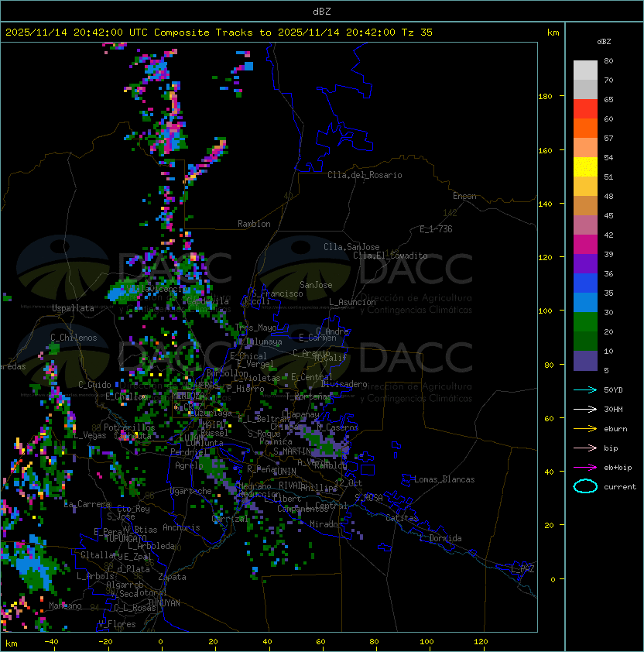The width and height of the screenshot is (644, 652).
Task: Click the 'Lomas_Blancas' map label
Action: [444, 479]
